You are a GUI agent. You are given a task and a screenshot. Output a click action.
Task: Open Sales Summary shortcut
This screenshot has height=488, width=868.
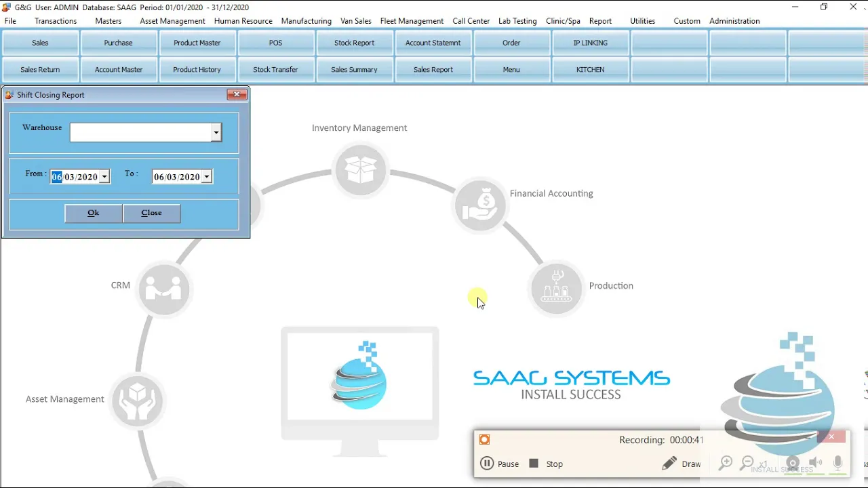tap(354, 70)
